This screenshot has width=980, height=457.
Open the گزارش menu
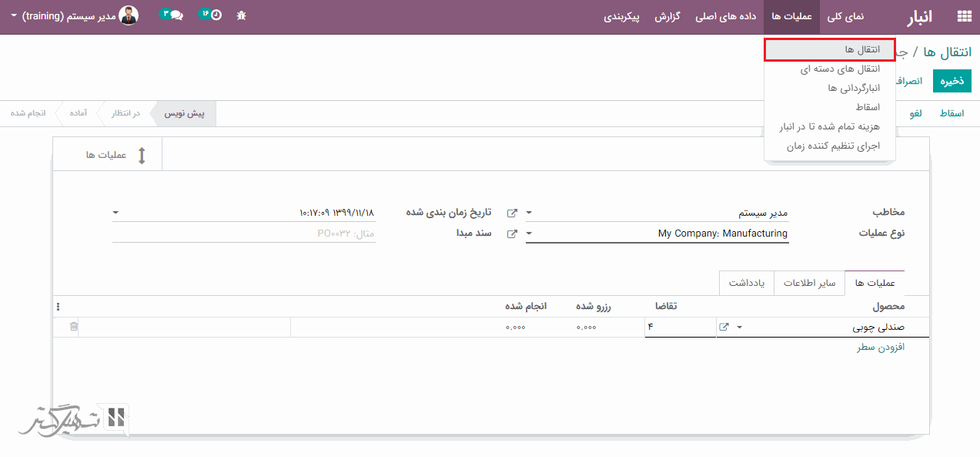point(667,16)
